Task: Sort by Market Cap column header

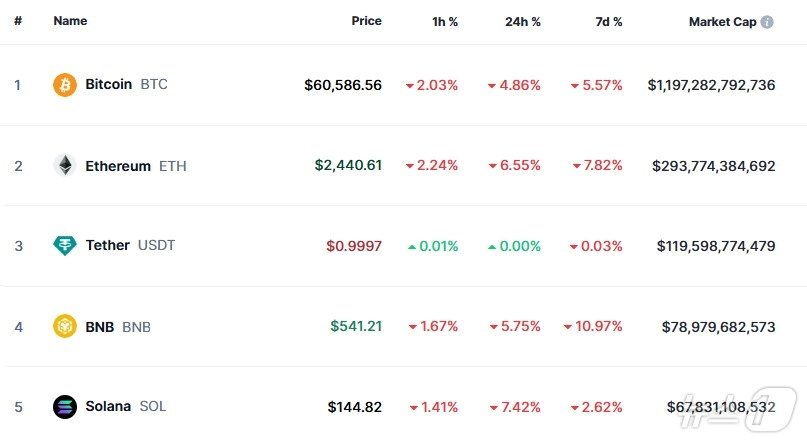Action: pyautogui.click(x=722, y=21)
